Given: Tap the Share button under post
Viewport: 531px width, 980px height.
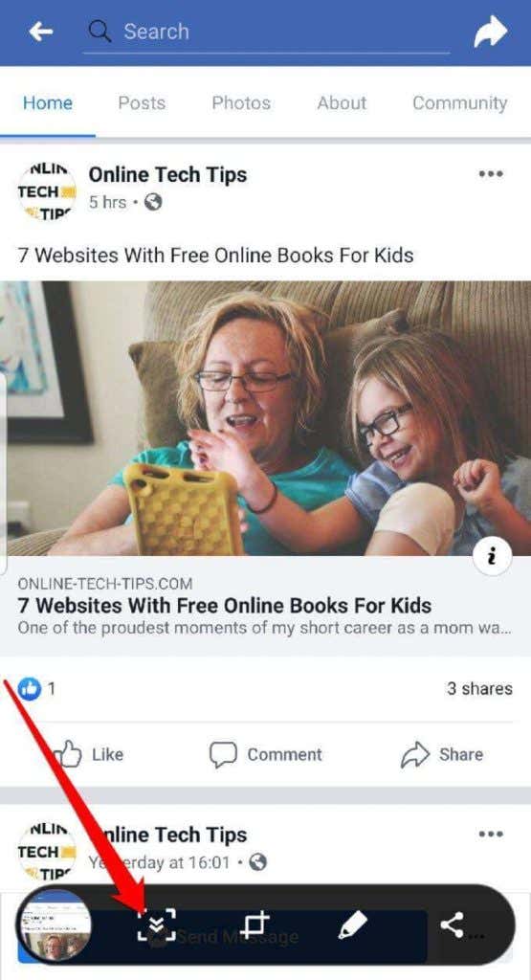Looking at the screenshot, I should [x=442, y=754].
